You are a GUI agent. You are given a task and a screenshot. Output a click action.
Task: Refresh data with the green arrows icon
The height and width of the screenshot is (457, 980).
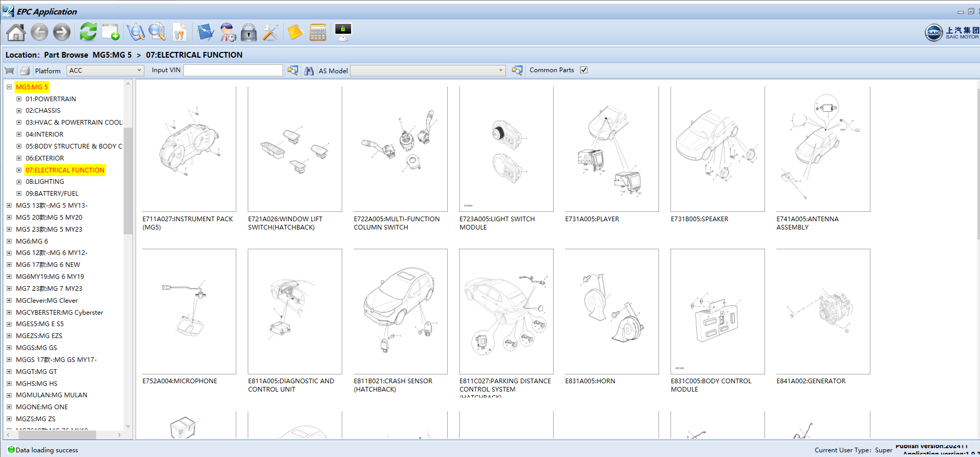click(x=88, y=32)
